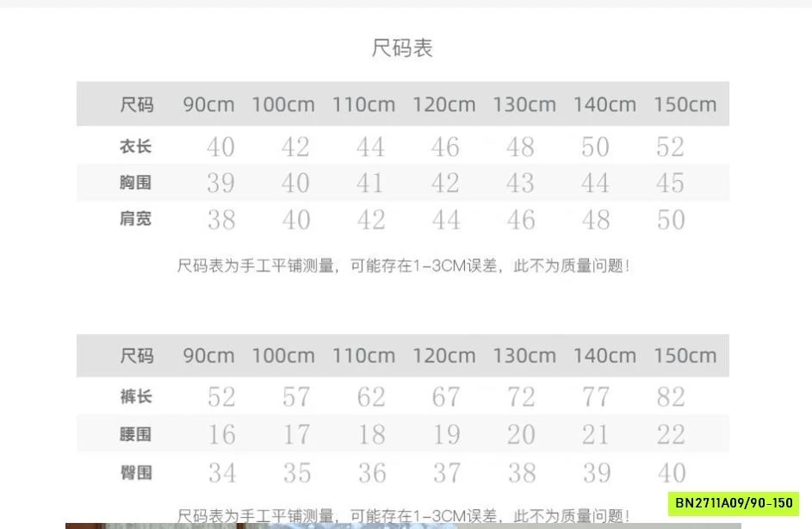Click the 腰围 value 16
This screenshot has width=812, height=529.
(x=221, y=435)
